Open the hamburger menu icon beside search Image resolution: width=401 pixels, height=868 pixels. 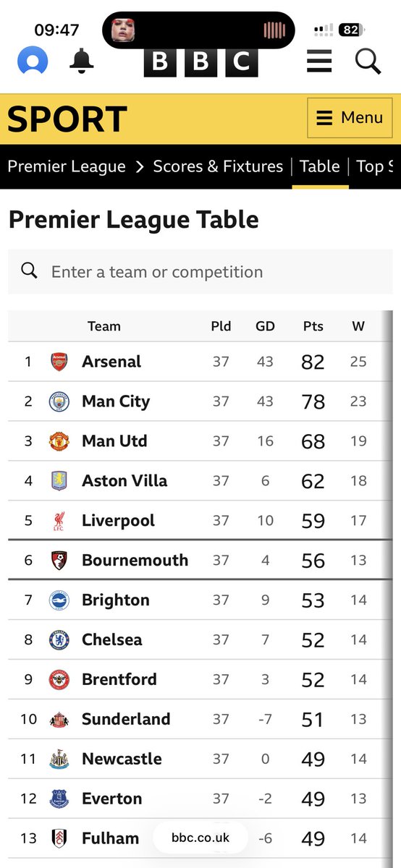pyautogui.click(x=319, y=61)
